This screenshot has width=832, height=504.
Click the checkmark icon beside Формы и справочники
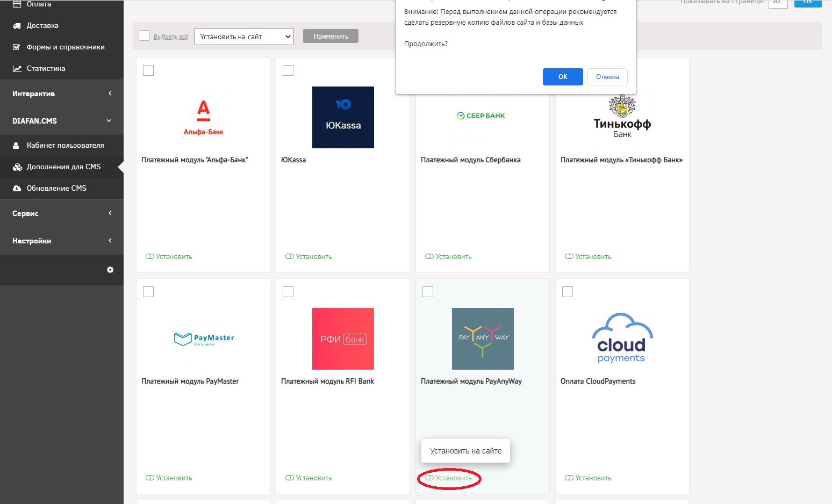[x=17, y=47]
